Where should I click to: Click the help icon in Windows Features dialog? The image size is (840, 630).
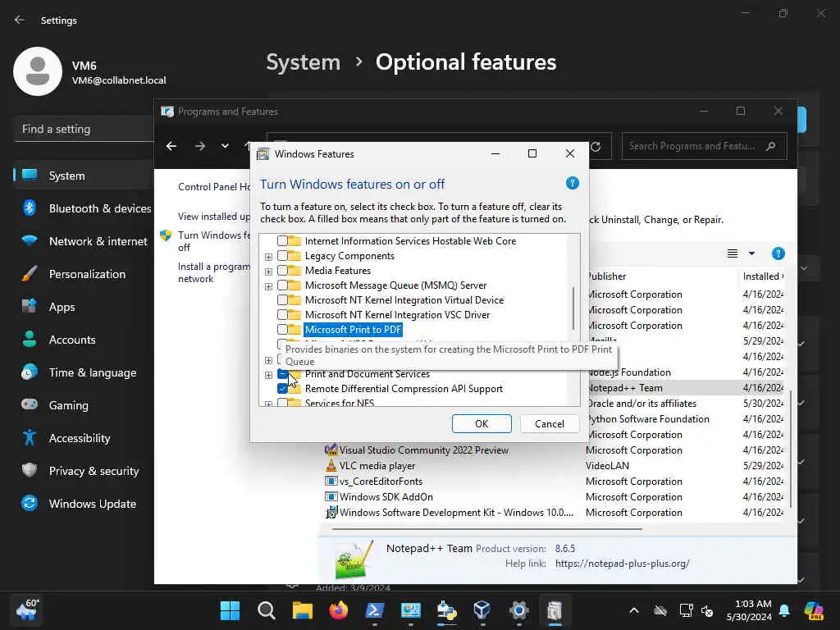572,183
